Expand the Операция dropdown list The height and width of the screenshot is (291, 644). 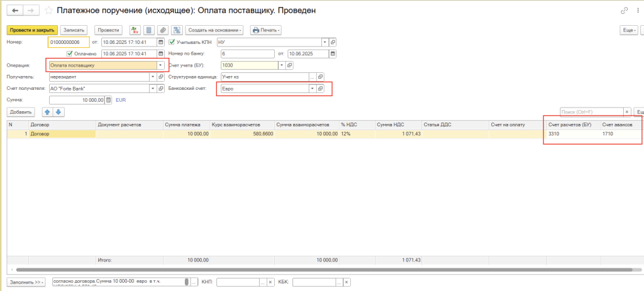pyautogui.click(x=160, y=65)
